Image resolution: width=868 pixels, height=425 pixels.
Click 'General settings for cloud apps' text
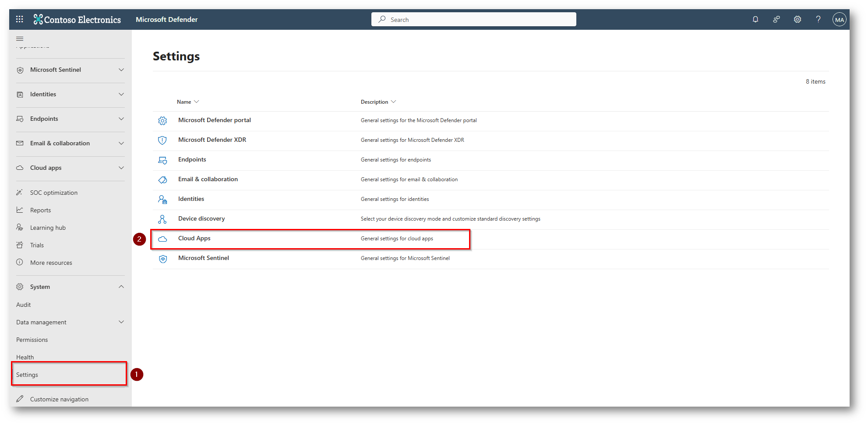tap(397, 239)
